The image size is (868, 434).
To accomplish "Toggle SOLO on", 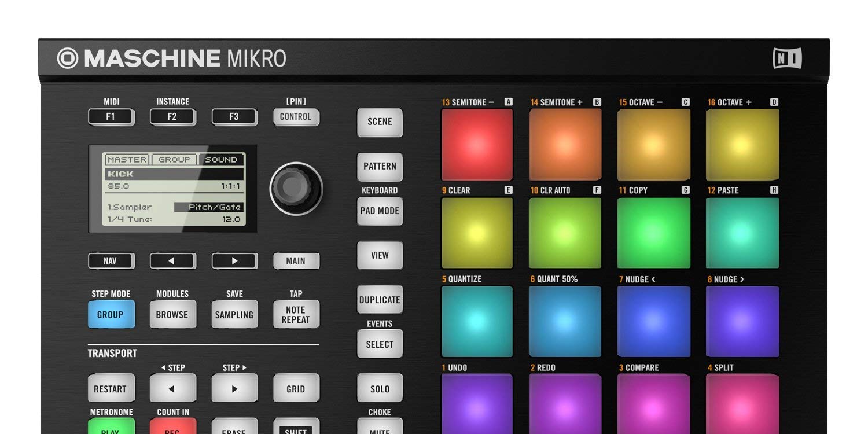I will coord(380,388).
